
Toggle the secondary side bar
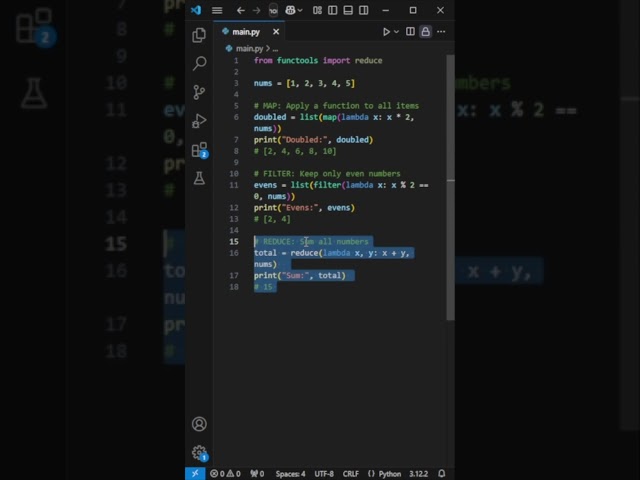pos(364,10)
